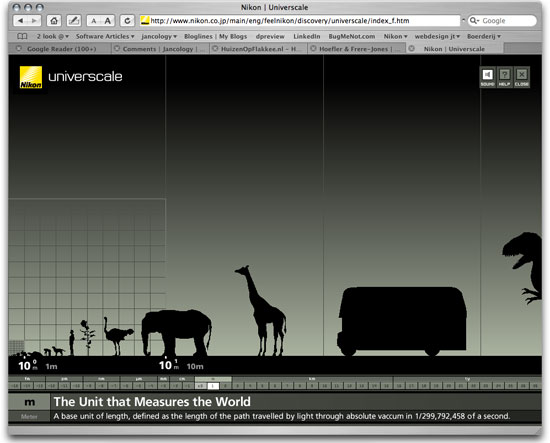Image resolution: width=550 pixels, height=443 pixels.
Task: Switch to Comments | Jancology tab
Action: point(161,49)
